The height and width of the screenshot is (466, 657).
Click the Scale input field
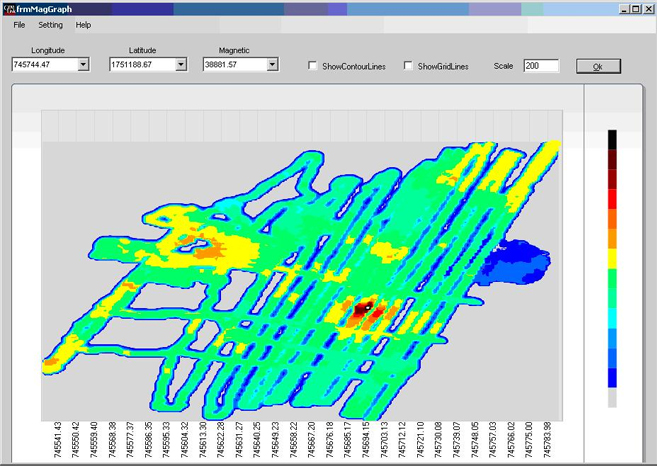pyautogui.click(x=541, y=66)
